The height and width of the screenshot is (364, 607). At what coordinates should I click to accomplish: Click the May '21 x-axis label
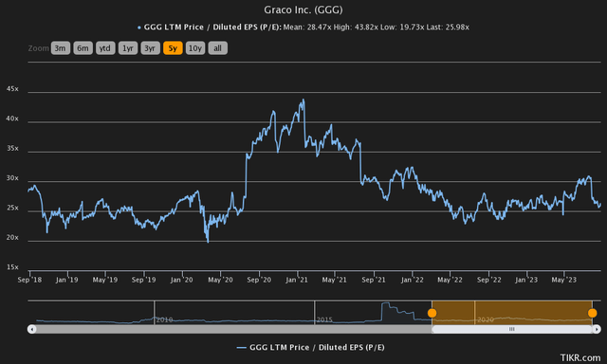pyautogui.click(x=335, y=280)
